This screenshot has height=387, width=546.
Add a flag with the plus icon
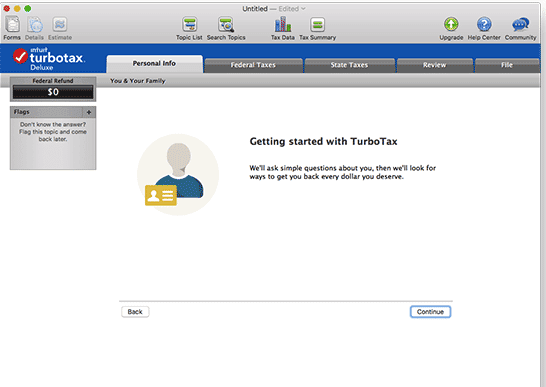89,112
